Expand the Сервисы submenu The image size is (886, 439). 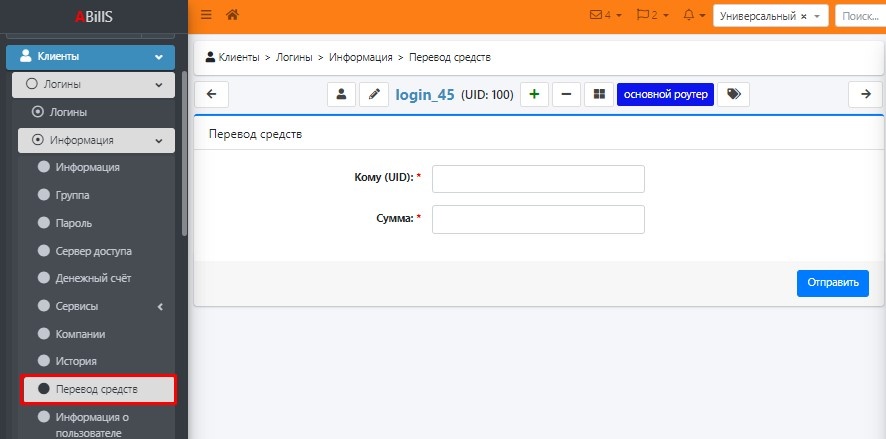(159, 306)
